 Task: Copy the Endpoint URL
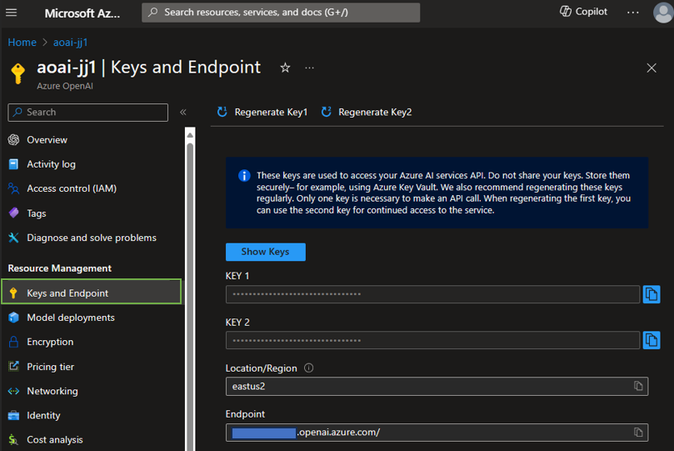[638, 432]
